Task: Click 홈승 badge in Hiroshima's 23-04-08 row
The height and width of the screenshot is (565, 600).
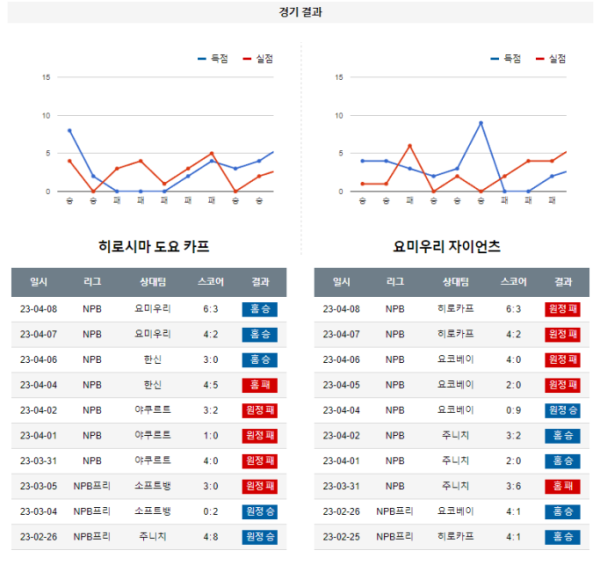Action: pyautogui.click(x=260, y=309)
